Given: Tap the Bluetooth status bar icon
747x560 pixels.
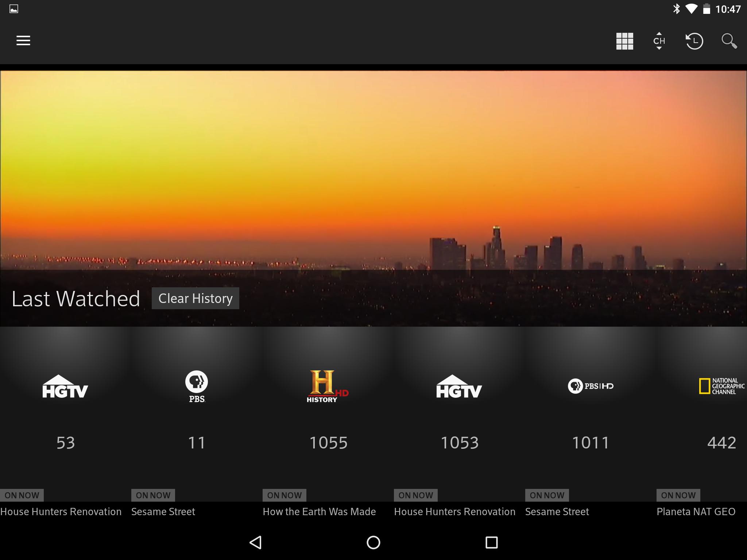Looking at the screenshot, I should (x=676, y=9).
